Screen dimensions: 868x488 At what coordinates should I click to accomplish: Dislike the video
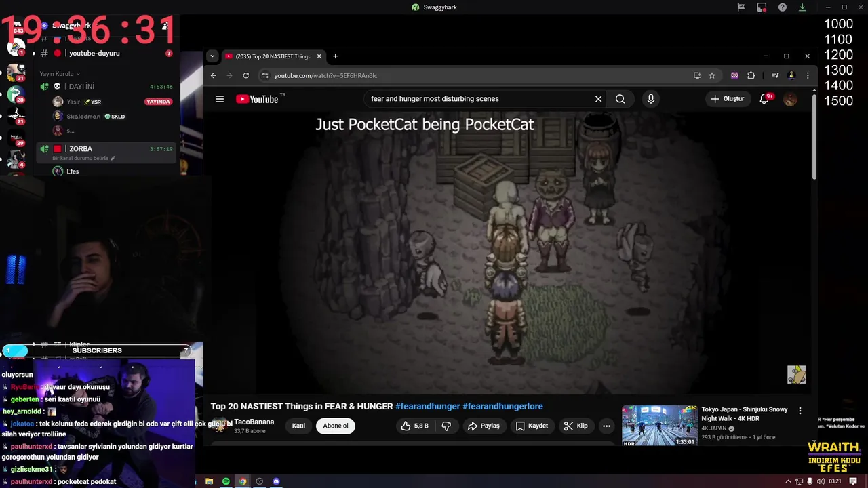pyautogui.click(x=446, y=426)
